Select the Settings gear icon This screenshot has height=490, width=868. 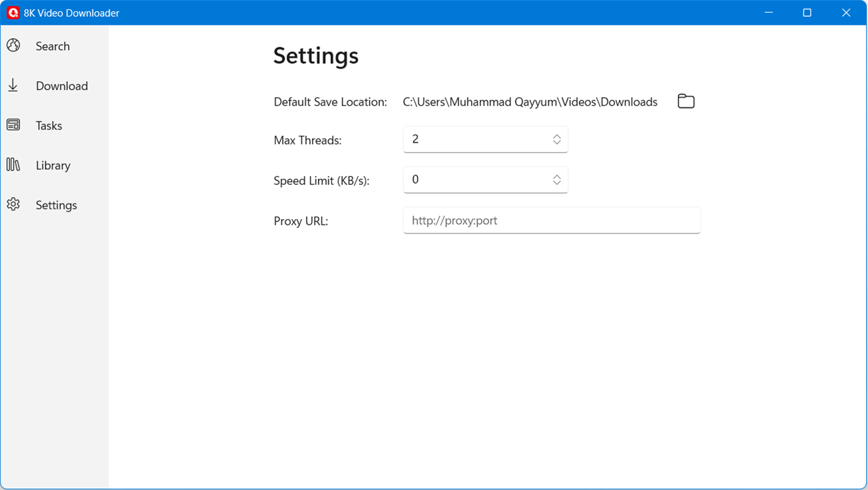pyautogui.click(x=13, y=205)
